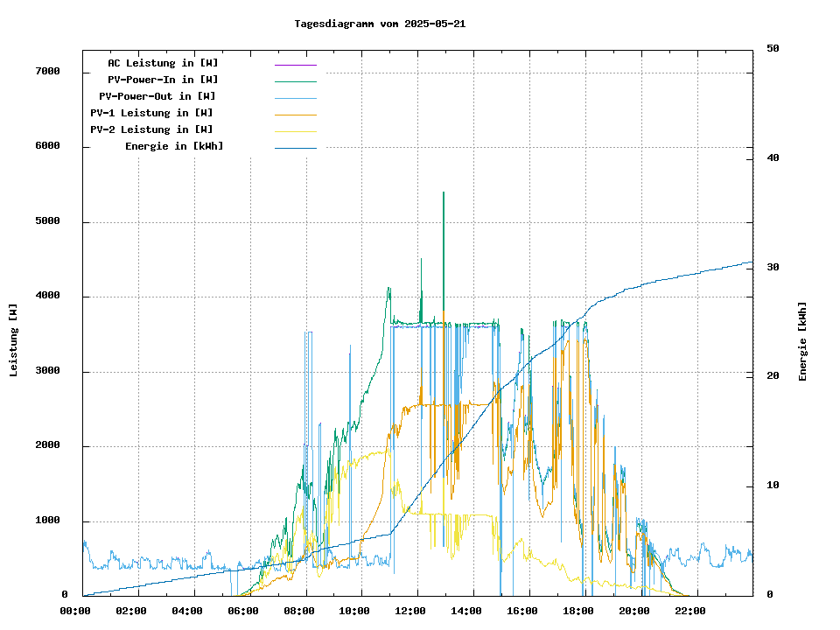Image resolution: width=840 pixels, height=630 pixels.
Task: Click the 7000 tick on the power axis
Action: (47, 72)
